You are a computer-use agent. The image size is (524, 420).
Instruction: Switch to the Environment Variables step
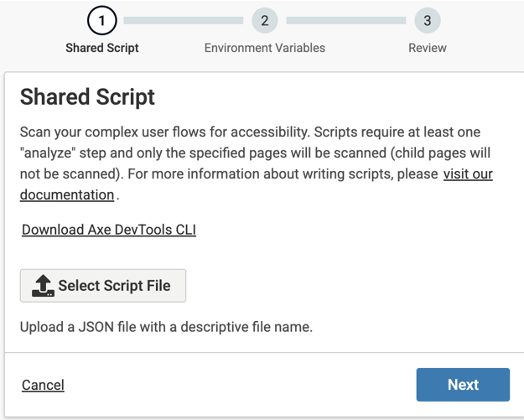point(264,48)
